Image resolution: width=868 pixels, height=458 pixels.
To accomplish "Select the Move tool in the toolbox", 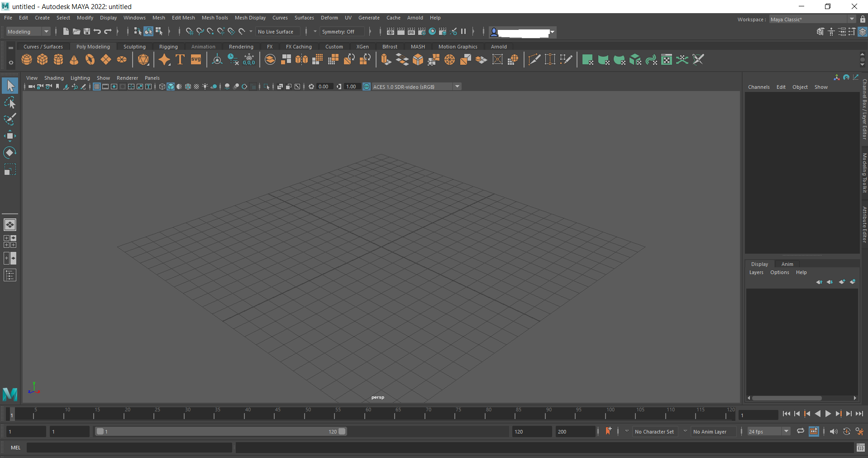I will click(x=10, y=136).
